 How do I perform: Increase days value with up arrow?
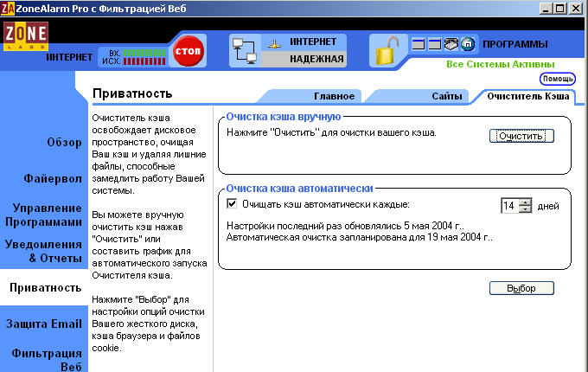pos(526,202)
